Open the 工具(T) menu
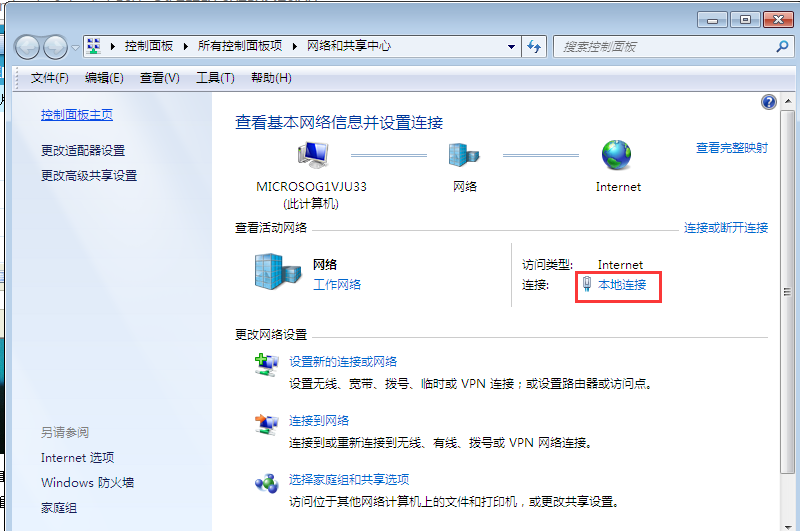This screenshot has width=800, height=531. [x=215, y=78]
